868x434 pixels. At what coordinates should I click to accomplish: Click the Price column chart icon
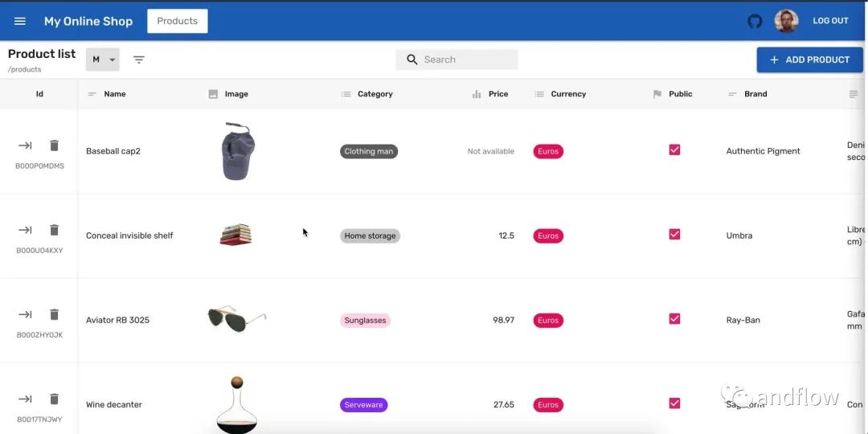tap(477, 94)
